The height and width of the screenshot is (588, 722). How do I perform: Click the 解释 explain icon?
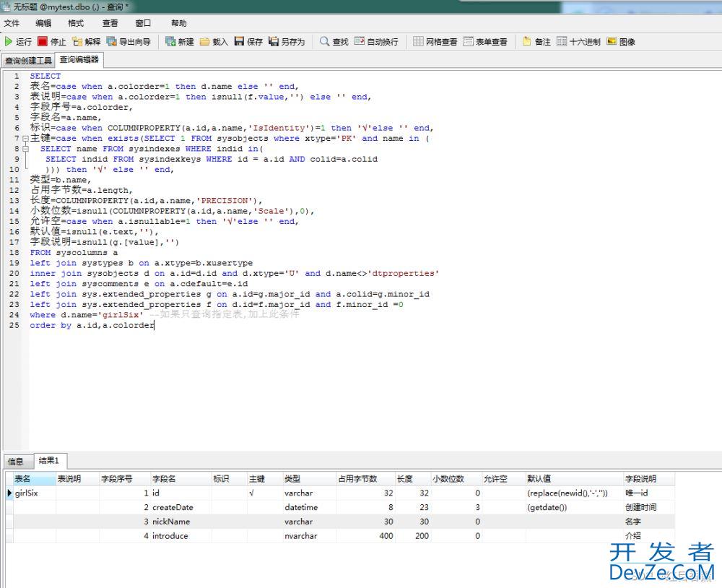pos(77,41)
